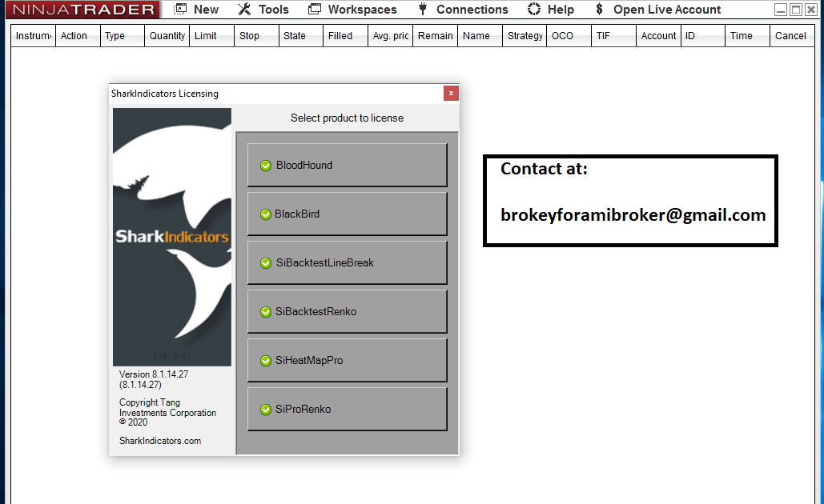Viewport: 824px width, 504px height.
Task: Close the SharkIndicators Licensing dialog
Action: (451, 93)
